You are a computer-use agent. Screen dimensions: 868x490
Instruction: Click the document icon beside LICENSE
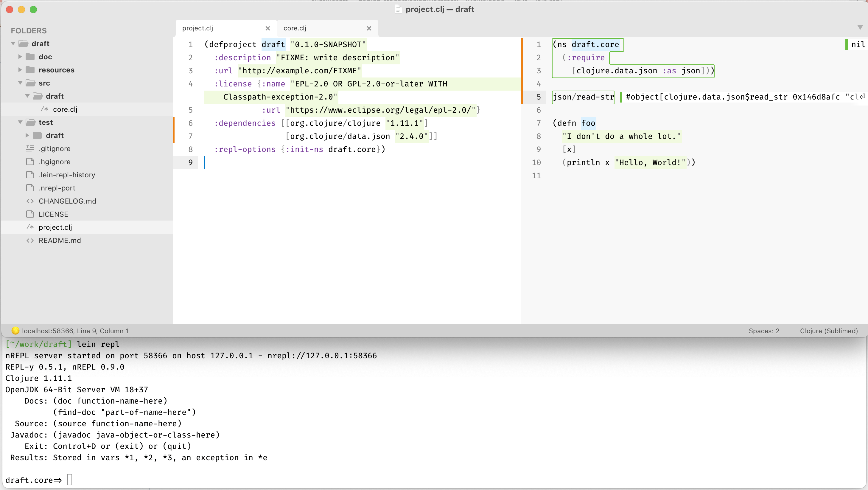pos(30,214)
